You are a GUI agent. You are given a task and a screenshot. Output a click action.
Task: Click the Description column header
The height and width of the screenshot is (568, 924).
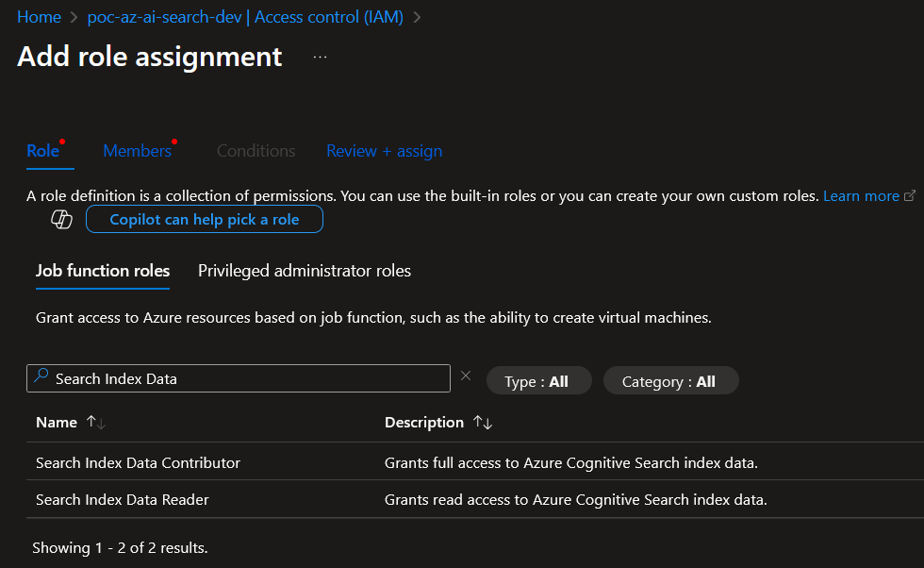(x=424, y=423)
